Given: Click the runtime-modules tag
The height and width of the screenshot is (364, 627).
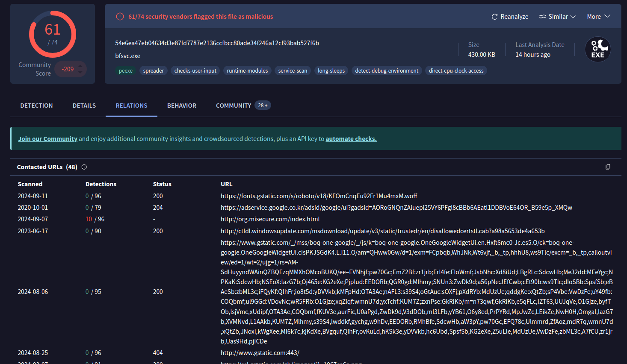Looking at the screenshot, I should click(247, 71).
